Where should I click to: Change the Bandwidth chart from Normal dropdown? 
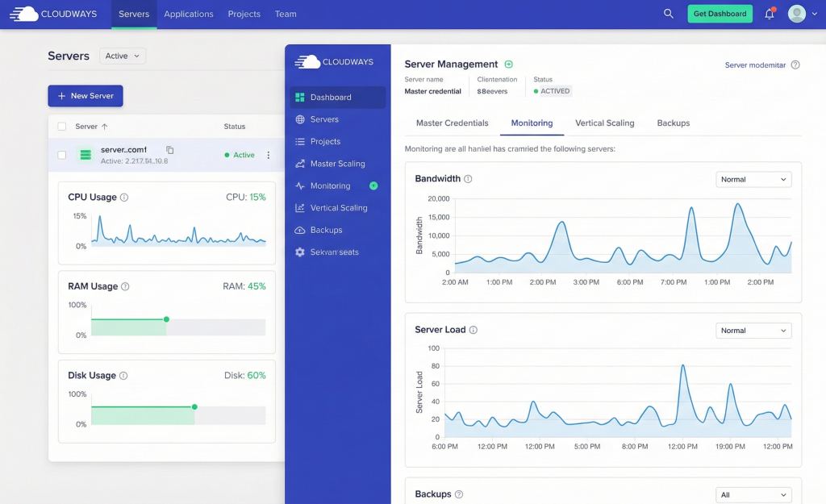[753, 179]
